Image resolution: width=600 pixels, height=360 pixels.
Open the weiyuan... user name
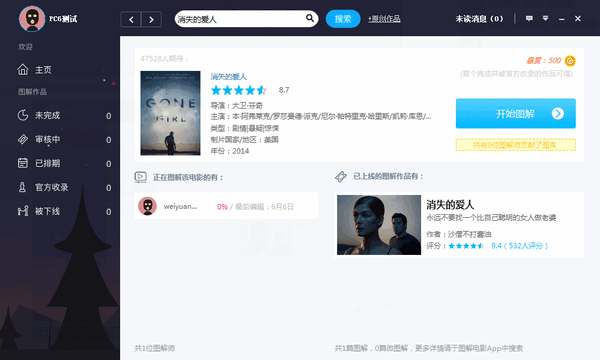point(180,207)
